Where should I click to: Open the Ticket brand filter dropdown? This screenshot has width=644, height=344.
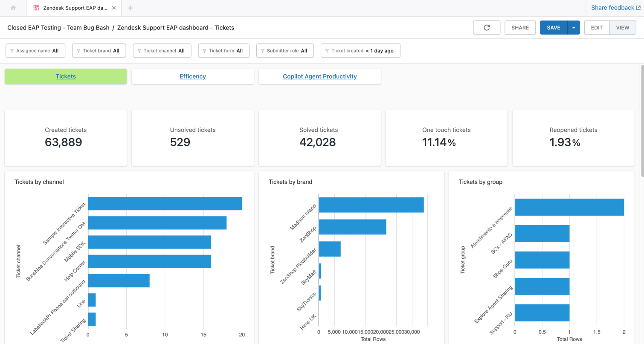(99, 51)
